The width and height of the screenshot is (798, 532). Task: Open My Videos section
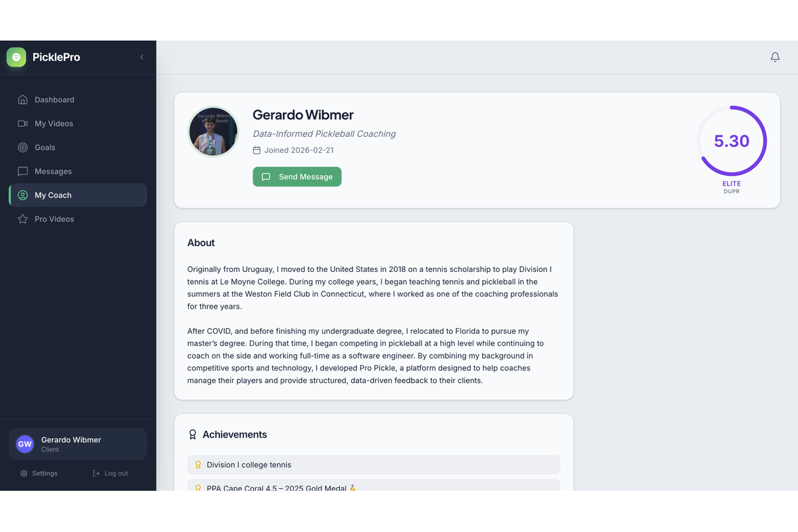coord(53,124)
